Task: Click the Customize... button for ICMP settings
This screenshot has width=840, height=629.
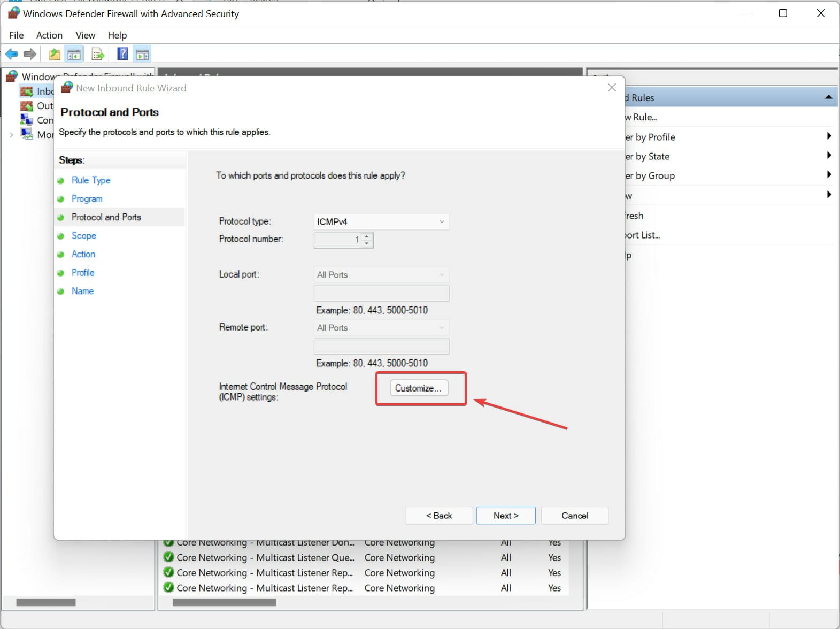Action: (419, 388)
